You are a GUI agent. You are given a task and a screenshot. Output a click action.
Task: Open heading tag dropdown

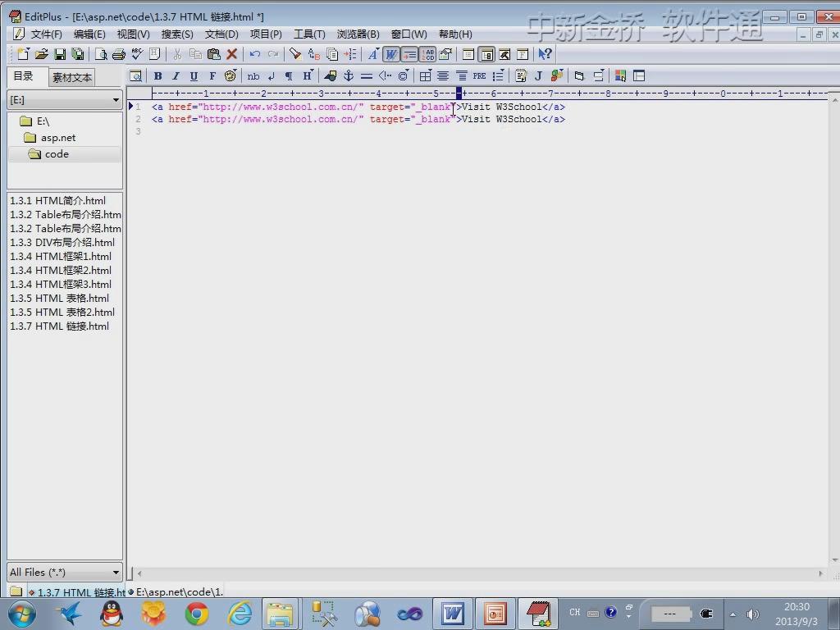pos(308,76)
